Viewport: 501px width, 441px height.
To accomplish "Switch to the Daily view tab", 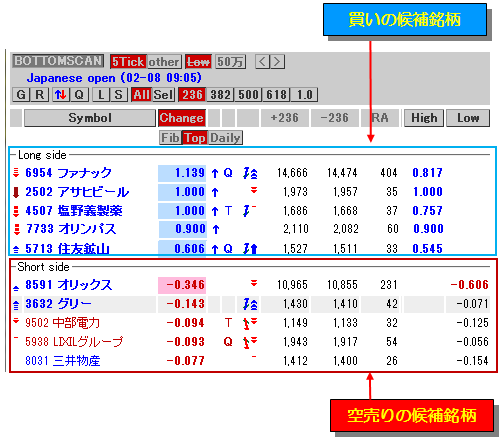I will click(x=225, y=138).
